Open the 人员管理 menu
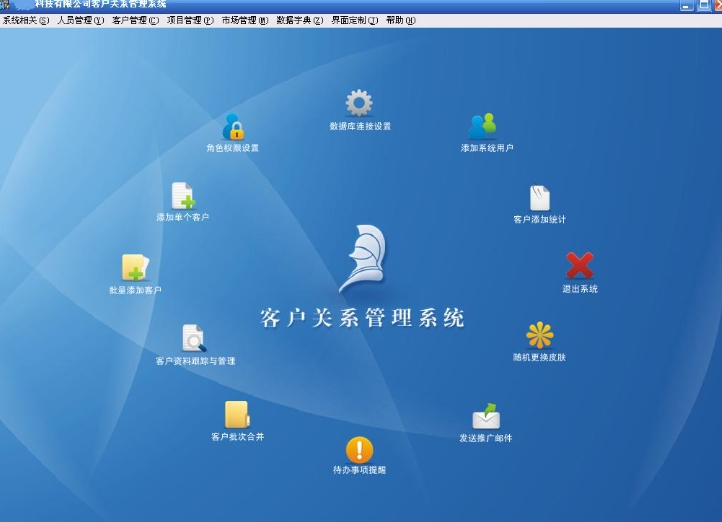Screen dimensions: 722x522 click(x=80, y=20)
